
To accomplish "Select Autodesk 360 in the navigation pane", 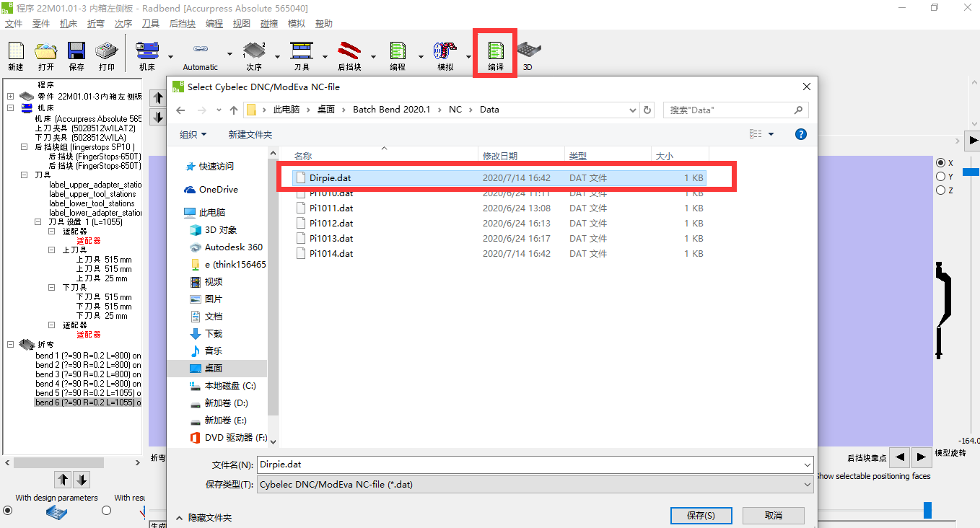I will pos(233,247).
